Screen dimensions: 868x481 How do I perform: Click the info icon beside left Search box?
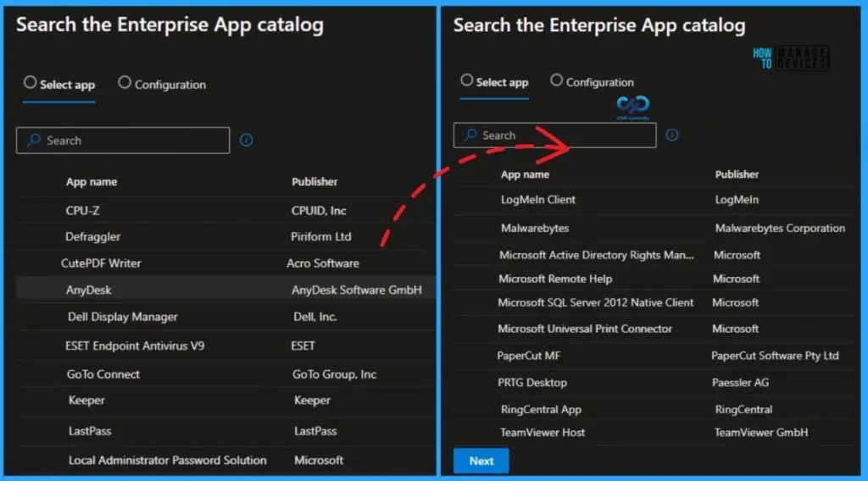point(247,141)
